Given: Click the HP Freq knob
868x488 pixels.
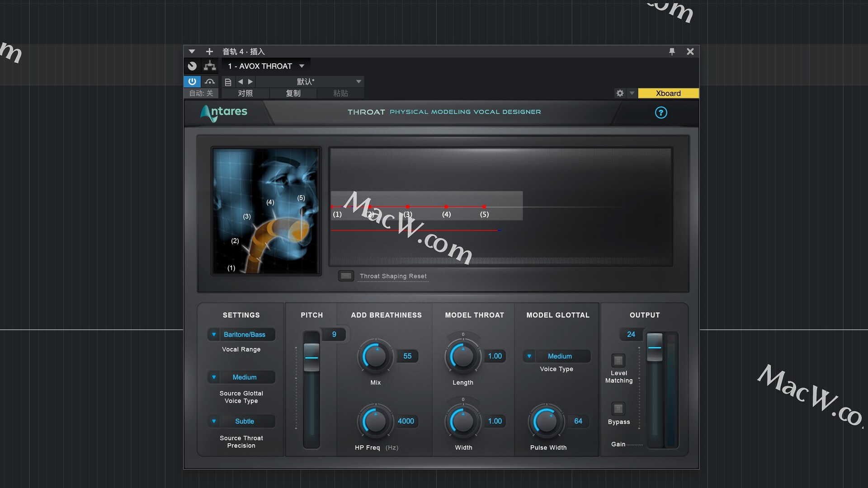Looking at the screenshot, I should tap(375, 421).
